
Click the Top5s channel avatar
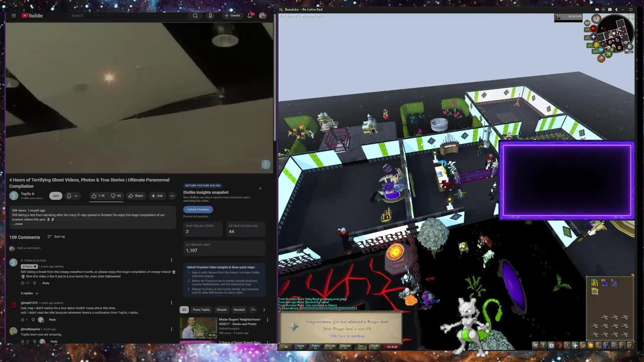tap(14, 196)
